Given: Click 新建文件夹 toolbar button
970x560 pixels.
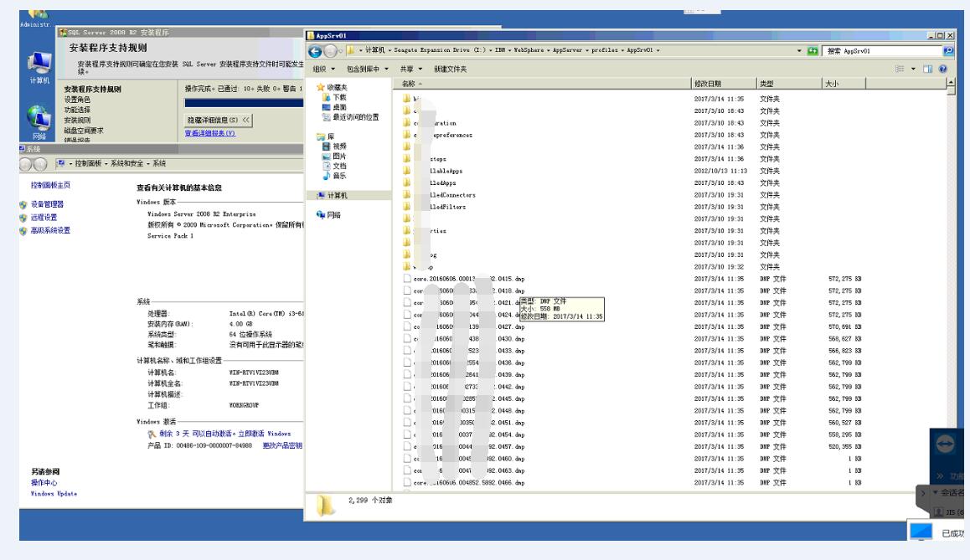Looking at the screenshot, I should click(451, 69).
